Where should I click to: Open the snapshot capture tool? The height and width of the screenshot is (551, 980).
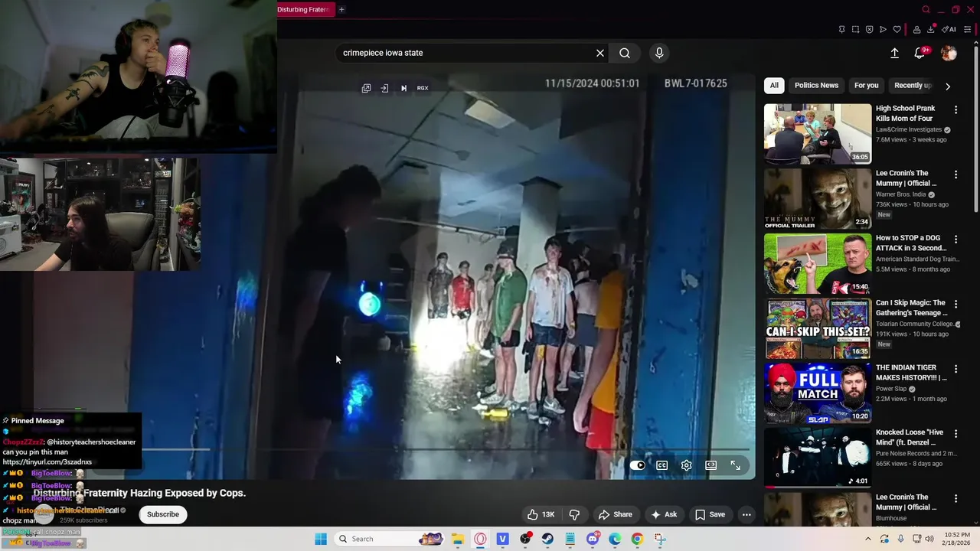[855, 29]
